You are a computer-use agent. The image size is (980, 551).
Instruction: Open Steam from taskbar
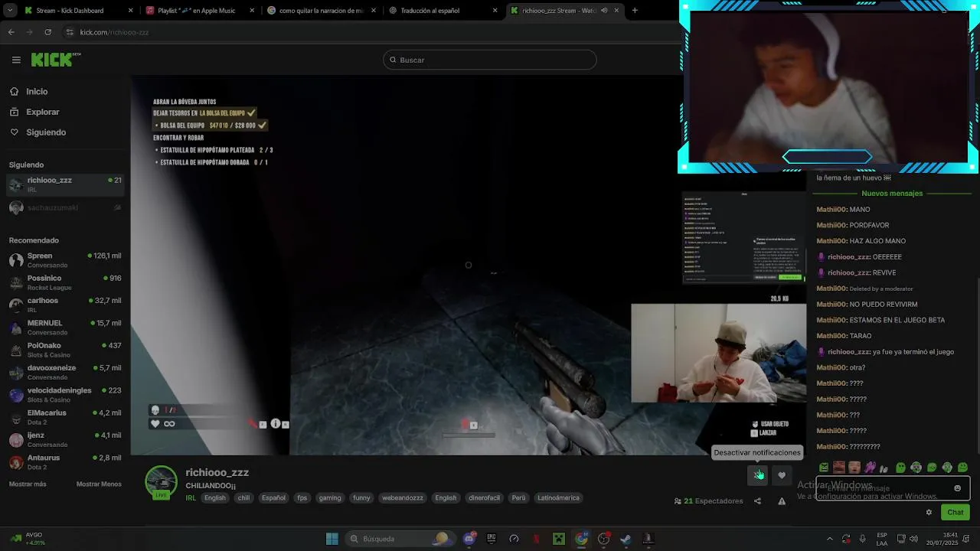(x=626, y=539)
